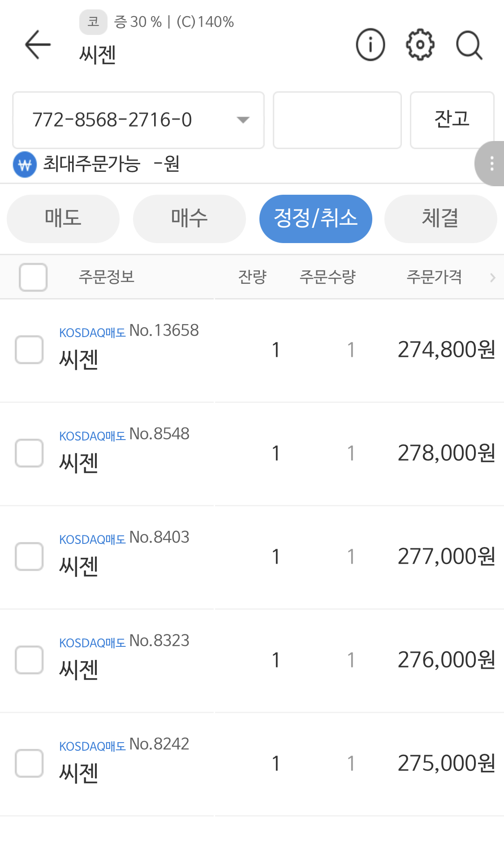Tap the back arrow icon
Screen dimensions: 504x868
[x=38, y=45]
